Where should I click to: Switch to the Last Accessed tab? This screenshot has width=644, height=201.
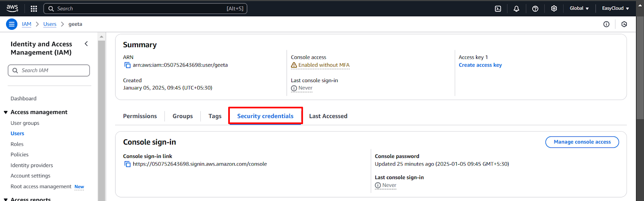328,116
